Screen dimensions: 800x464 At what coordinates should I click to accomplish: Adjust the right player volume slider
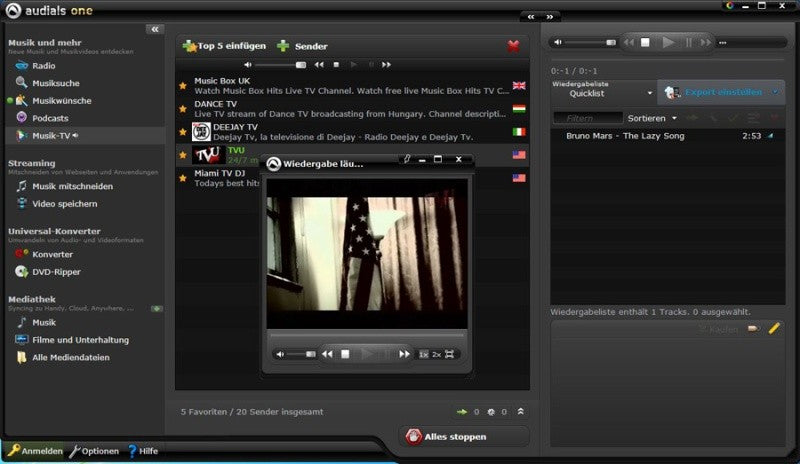click(x=591, y=42)
